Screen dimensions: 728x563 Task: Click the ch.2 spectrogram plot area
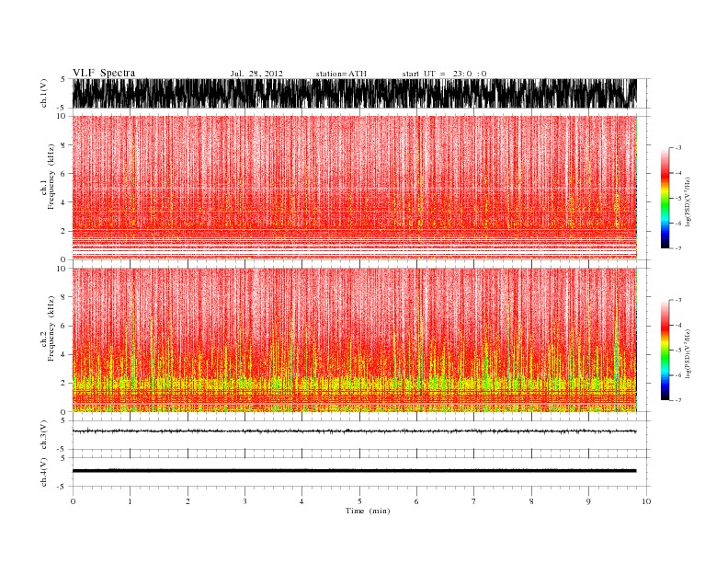(355, 340)
